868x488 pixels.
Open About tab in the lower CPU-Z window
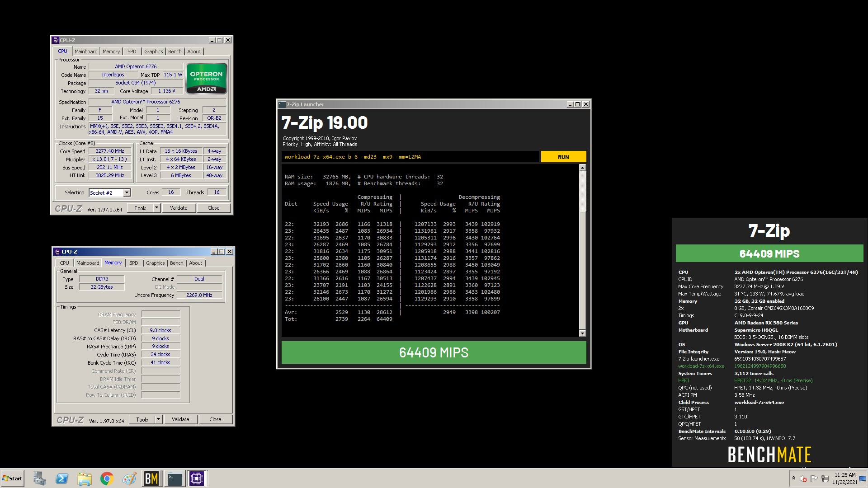196,263
